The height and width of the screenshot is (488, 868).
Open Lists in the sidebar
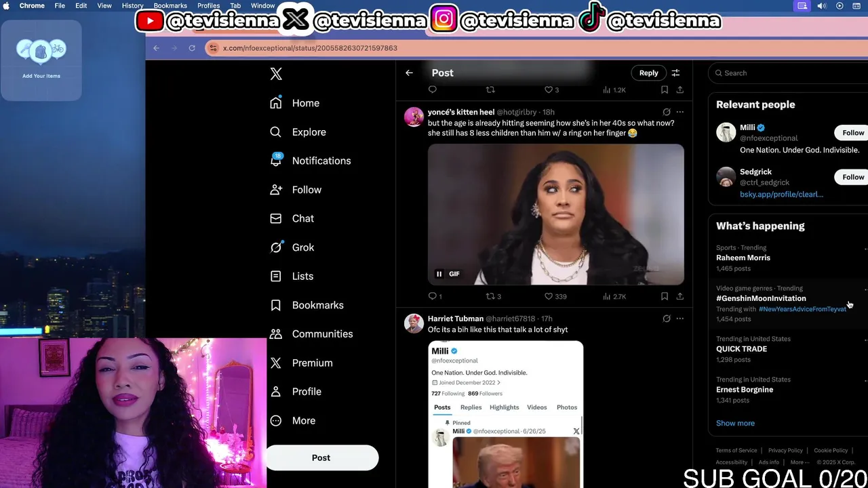point(291,276)
